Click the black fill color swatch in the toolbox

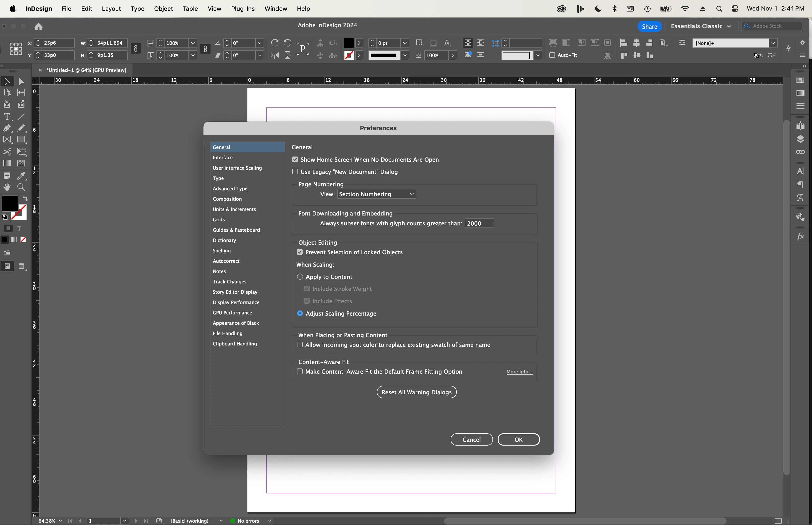pyautogui.click(x=10, y=203)
